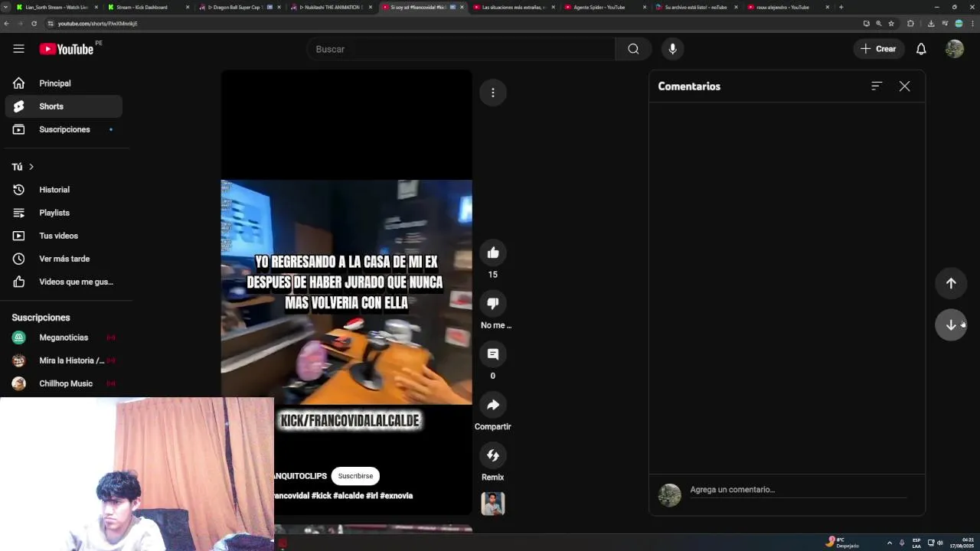Click the search magnifier button

pyautogui.click(x=633, y=49)
